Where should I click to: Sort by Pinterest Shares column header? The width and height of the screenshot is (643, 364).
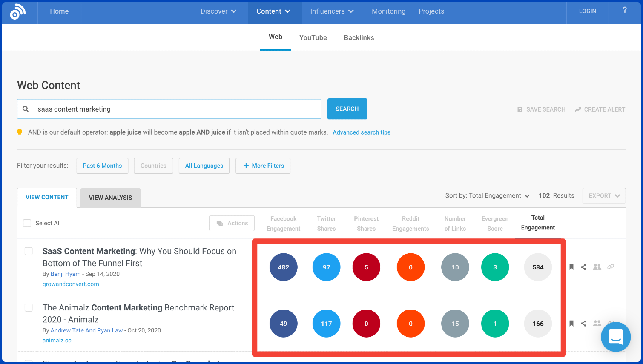(x=366, y=224)
